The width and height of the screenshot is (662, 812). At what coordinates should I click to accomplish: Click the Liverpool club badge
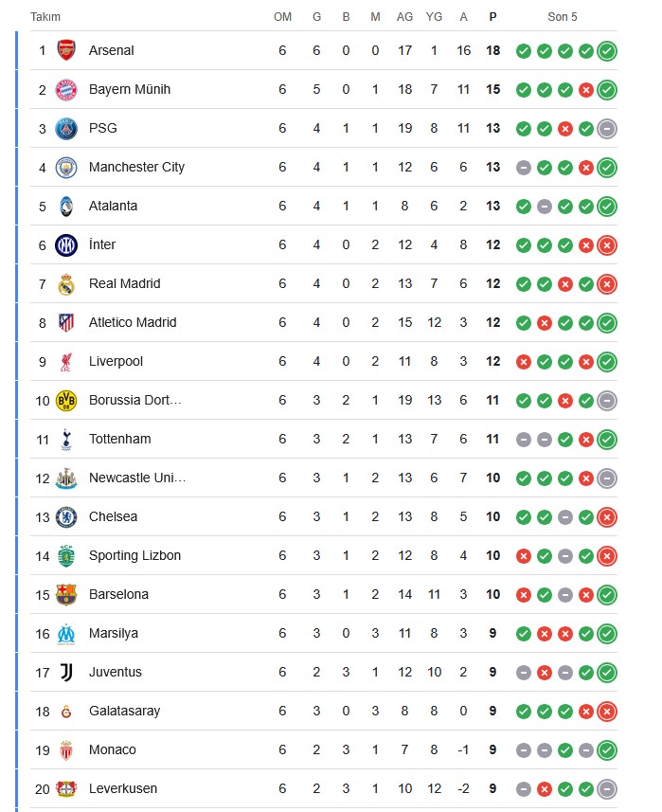click(65, 361)
